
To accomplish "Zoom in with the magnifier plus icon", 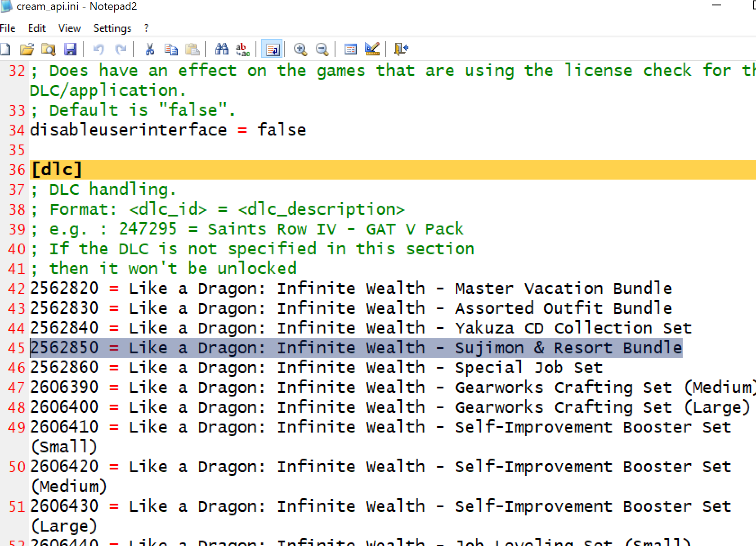I will pyautogui.click(x=300, y=49).
